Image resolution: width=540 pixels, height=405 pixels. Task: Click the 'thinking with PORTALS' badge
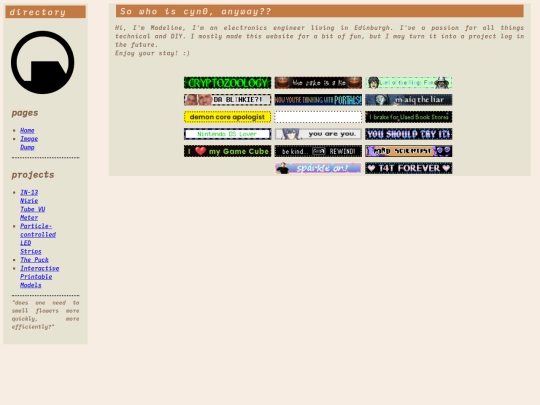tap(318, 100)
